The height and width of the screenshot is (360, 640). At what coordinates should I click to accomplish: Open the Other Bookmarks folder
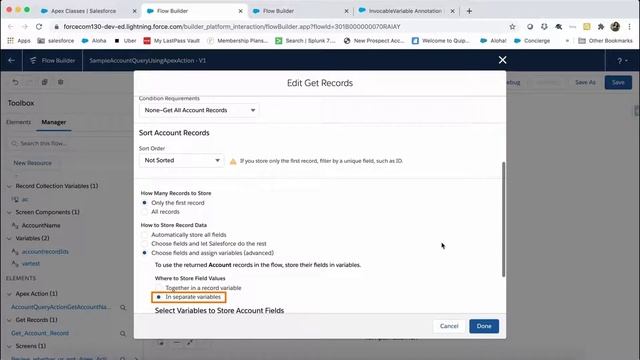pyautogui.click(x=606, y=40)
